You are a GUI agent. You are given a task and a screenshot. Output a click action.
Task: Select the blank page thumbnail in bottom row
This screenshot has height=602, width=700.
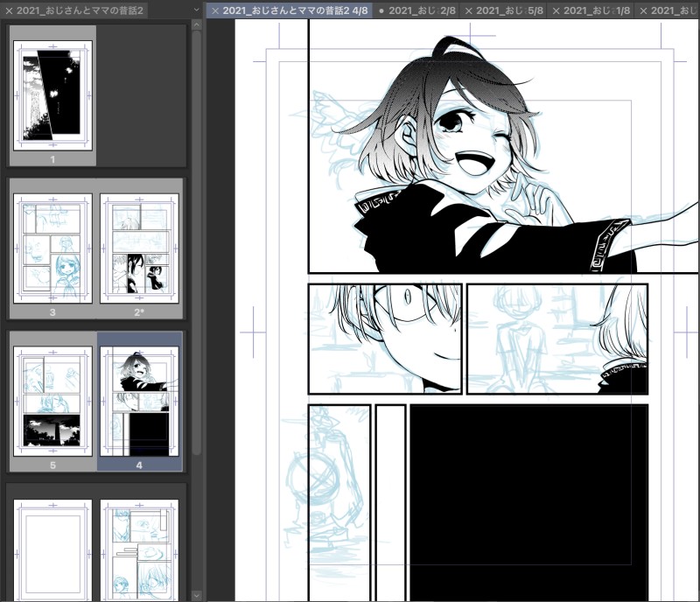52,550
